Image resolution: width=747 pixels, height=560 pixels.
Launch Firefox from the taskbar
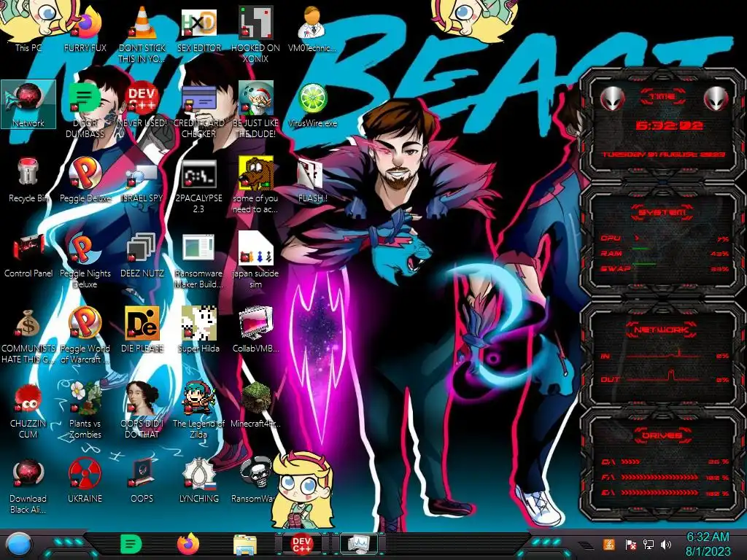(x=188, y=544)
